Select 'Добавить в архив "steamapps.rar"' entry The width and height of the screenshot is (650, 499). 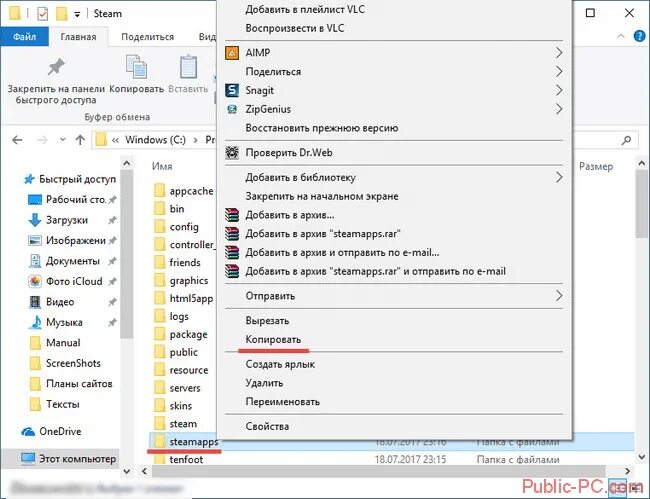[x=323, y=233]
